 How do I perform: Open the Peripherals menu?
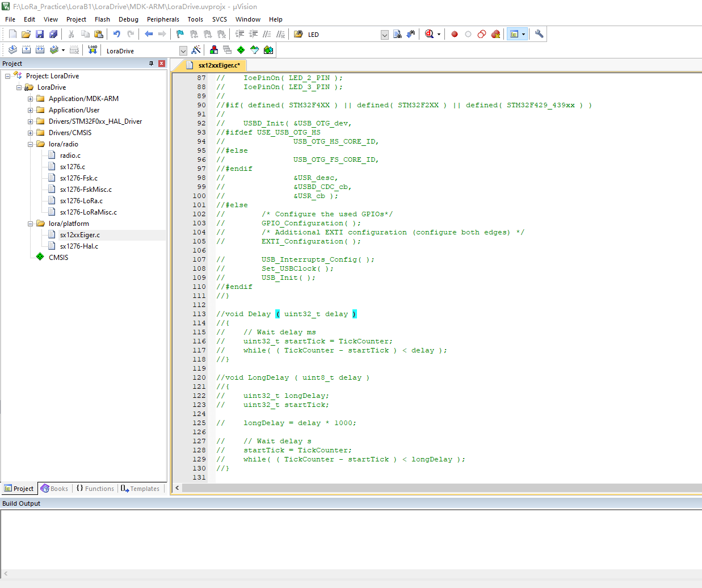[x=163, y=19]
